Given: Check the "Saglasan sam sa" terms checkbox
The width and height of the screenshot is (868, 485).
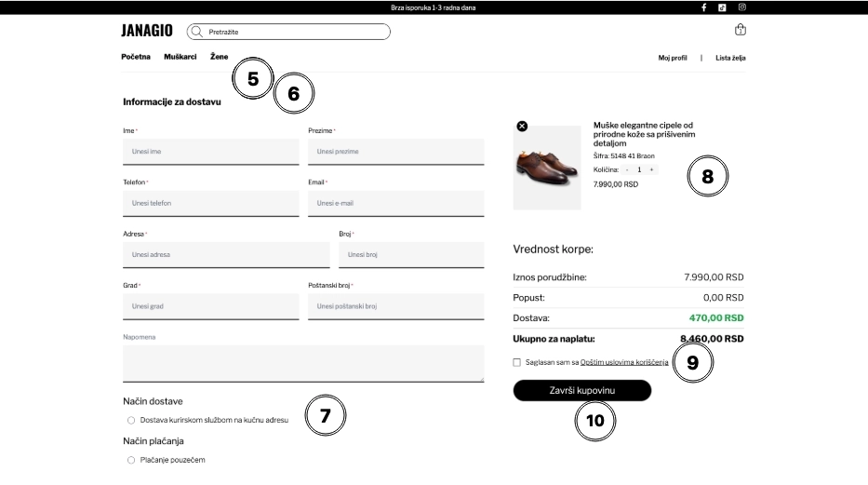Looking at the screenshot, I should [x=517, y=362].
